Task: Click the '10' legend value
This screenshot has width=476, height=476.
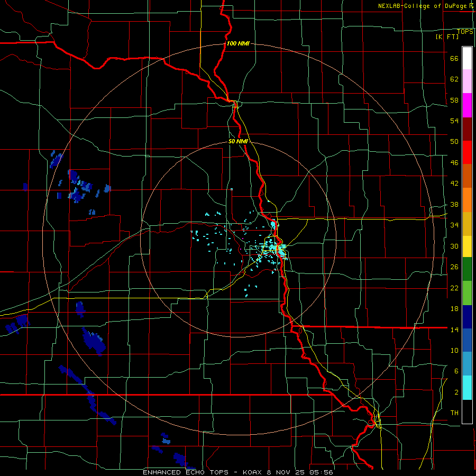Action: coord(454,350)
